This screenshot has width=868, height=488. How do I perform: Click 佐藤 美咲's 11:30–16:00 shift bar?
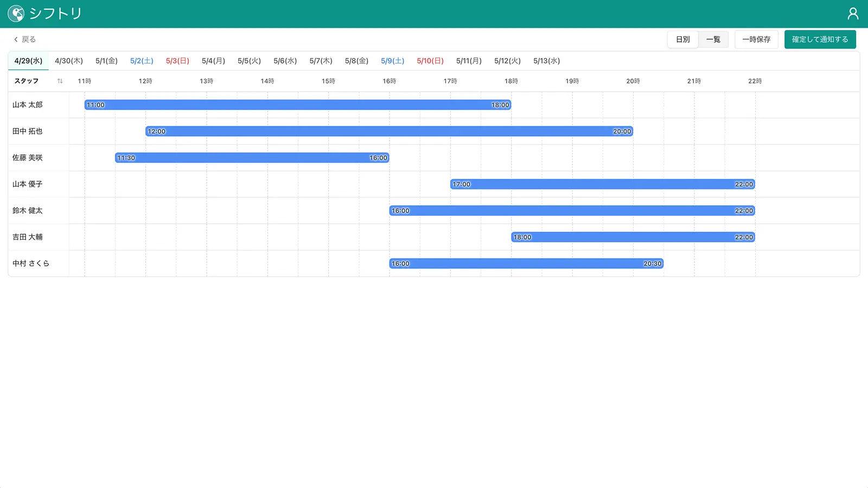point(252,158)
